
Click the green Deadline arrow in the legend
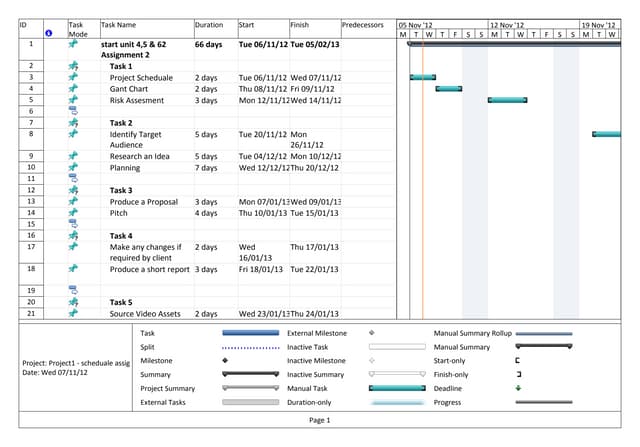click(518, 388)
